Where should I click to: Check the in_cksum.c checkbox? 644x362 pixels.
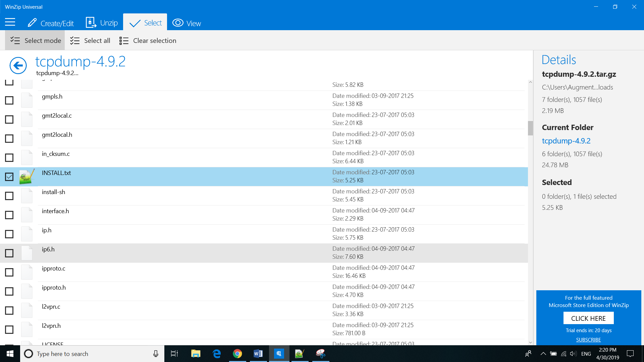point(9,158)
